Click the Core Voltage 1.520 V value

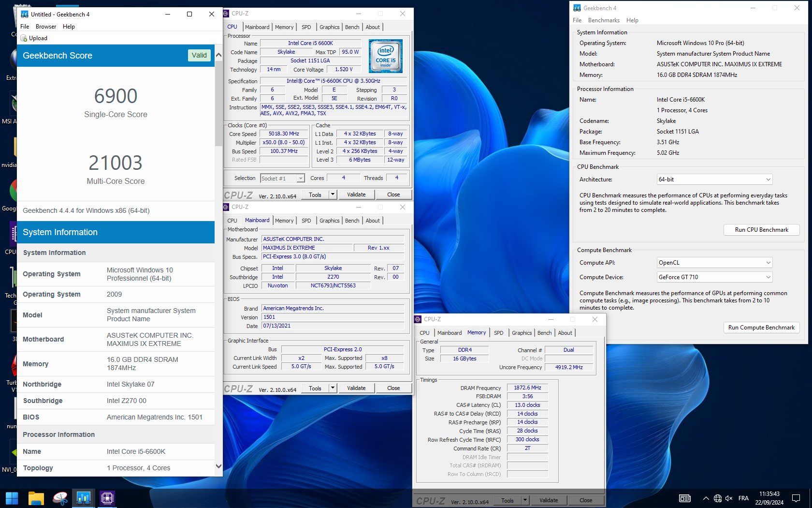[x=344, y=69]
